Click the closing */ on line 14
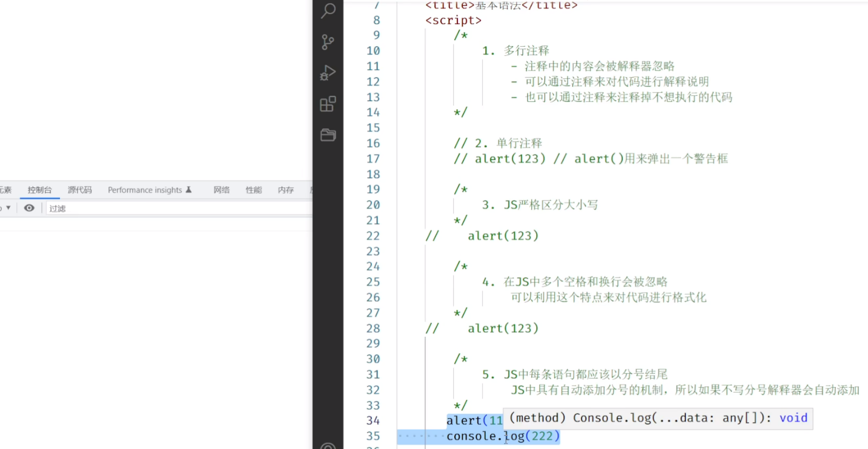Viewport: 868px width, 449px height. [x=460, y=112]
